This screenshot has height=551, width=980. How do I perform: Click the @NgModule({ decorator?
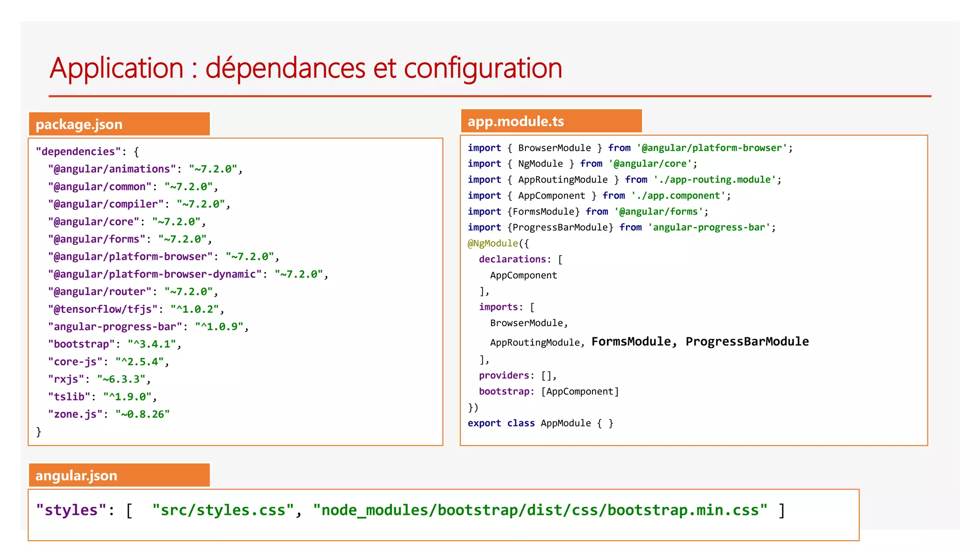(498, 243)
